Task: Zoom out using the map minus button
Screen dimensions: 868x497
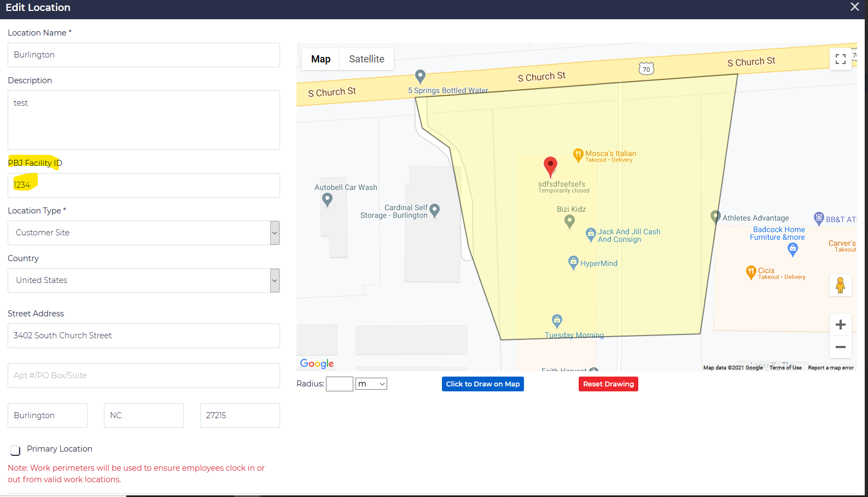Action: (x=840, y=347)
